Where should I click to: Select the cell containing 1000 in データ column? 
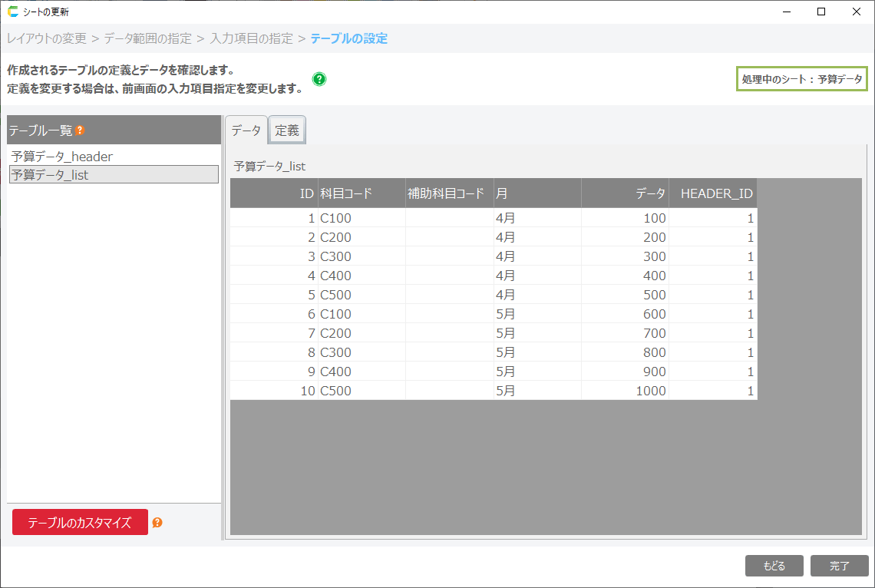pyautogui.click(x=650, y=391)
